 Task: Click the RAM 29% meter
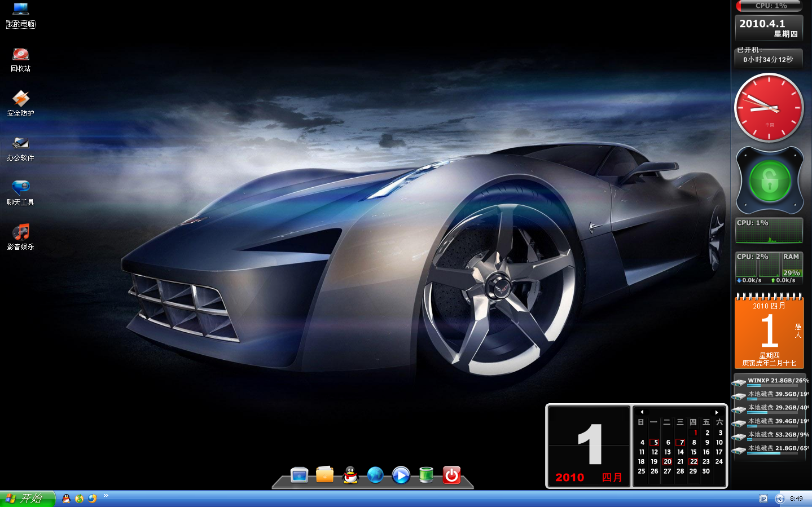pyautogui.click(x=792, y=264)
